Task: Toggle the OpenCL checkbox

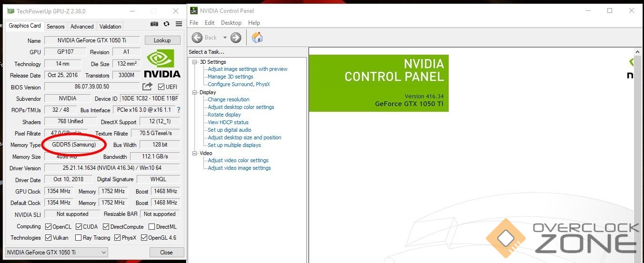Action: [48, 227]
